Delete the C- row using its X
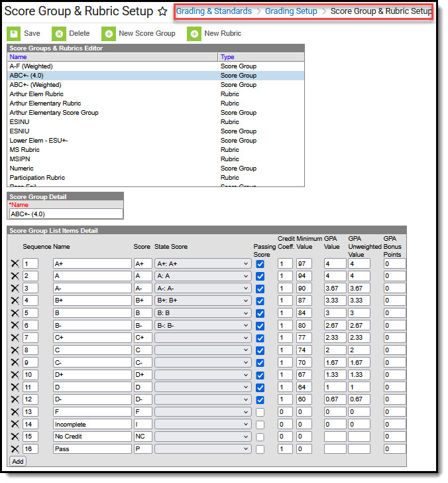This screenshot has height=483, width=448. (x=15, y=362)
